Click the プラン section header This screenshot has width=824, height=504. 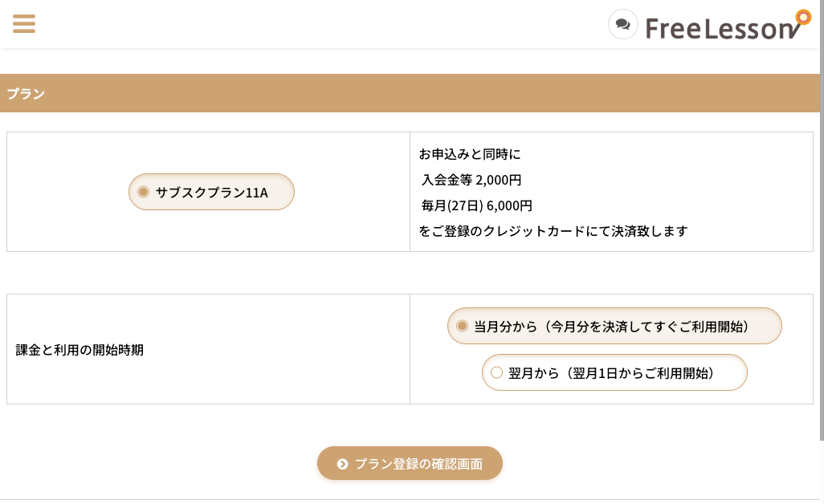click(x=410, y=93)
